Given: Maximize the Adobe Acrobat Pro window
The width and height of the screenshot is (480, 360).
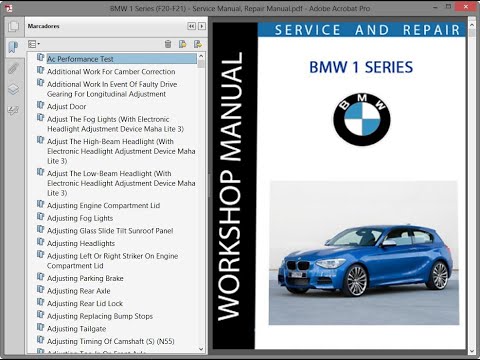Looking at the screenshot, I should pyautogui.click(x=448, y=7).
